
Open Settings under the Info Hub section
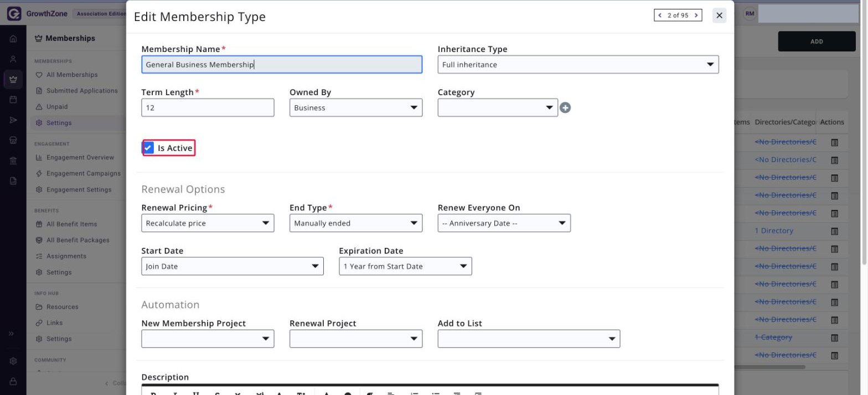click(59, 339)
